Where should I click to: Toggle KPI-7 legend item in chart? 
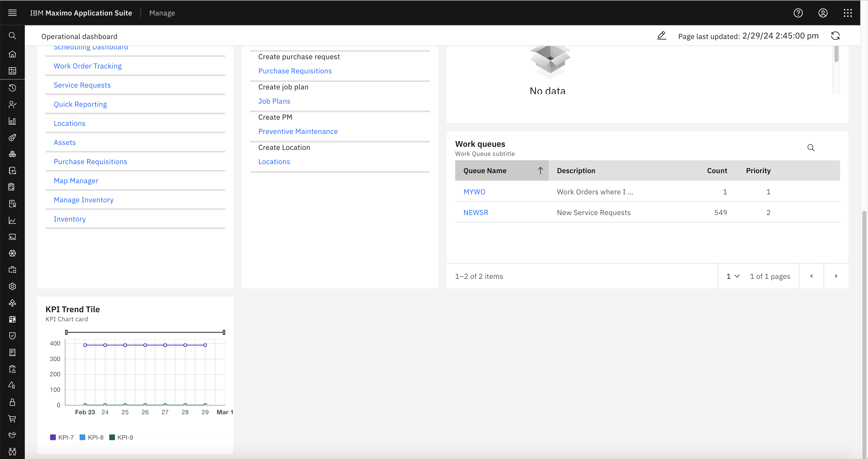(x=62, y=438)
